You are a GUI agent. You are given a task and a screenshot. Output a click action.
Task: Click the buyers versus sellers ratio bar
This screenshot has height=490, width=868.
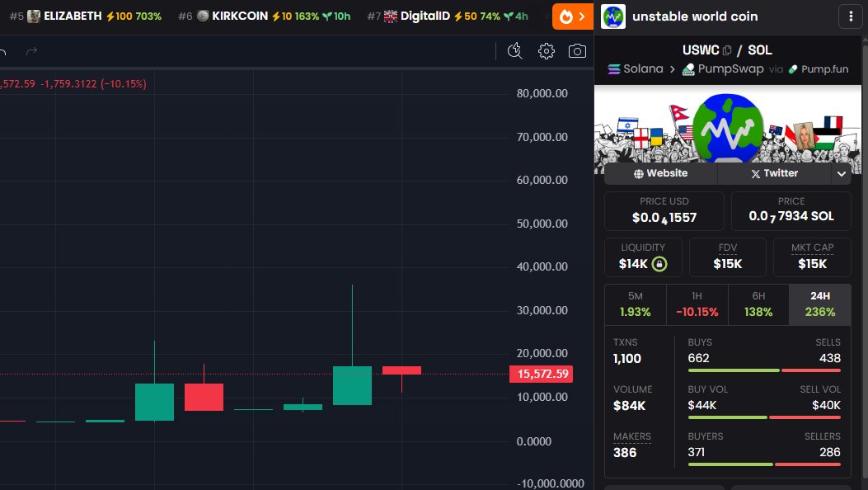764,464
